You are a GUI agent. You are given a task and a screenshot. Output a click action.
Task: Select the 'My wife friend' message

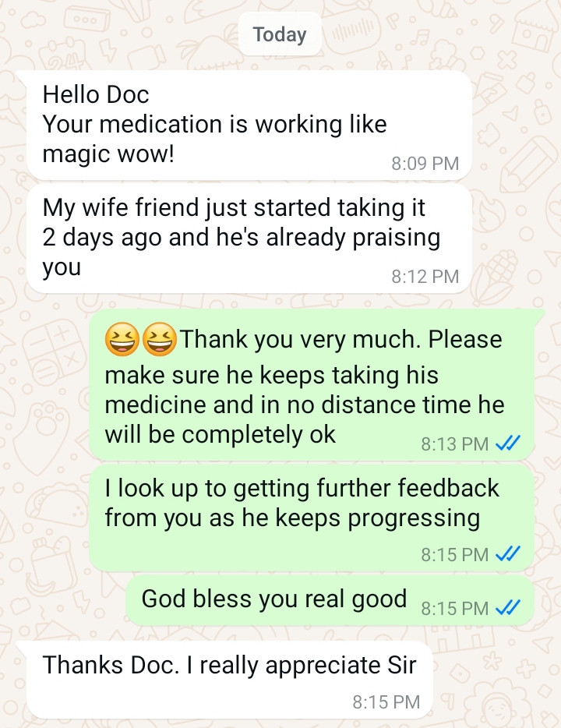(x=249, y=239)
